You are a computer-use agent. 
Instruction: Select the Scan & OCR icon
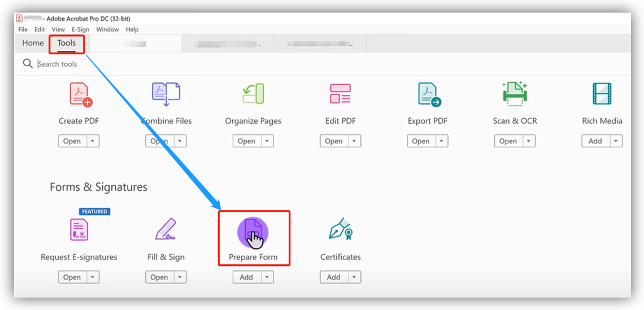(x=515, y=94)
